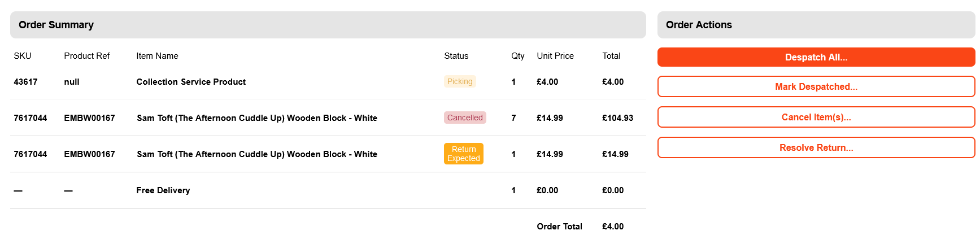Screen dimensions: 980x239
Task: Click the Order Actions heading
Action: [x=699, y=25]
